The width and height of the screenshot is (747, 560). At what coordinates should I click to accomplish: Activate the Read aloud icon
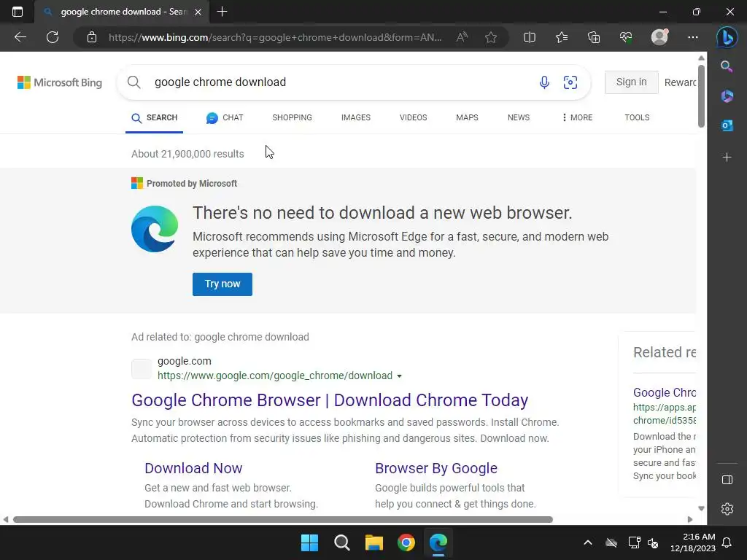pos(462,37)
